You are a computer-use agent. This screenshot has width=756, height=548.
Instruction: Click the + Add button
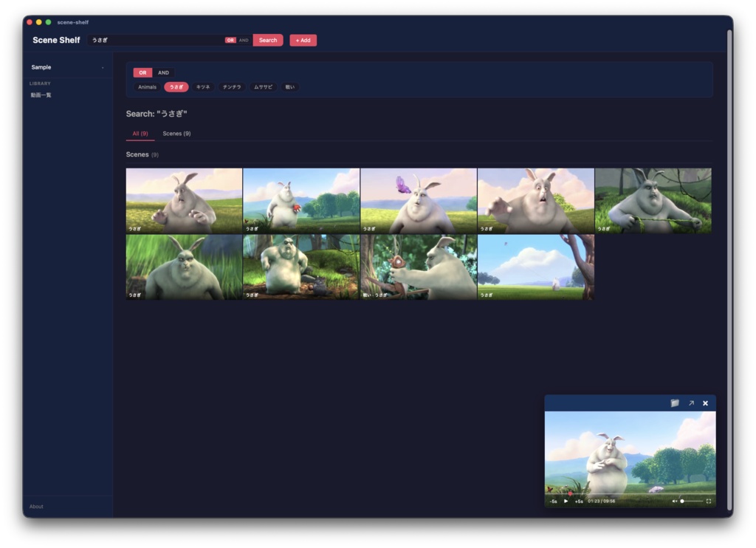[303, 40]
